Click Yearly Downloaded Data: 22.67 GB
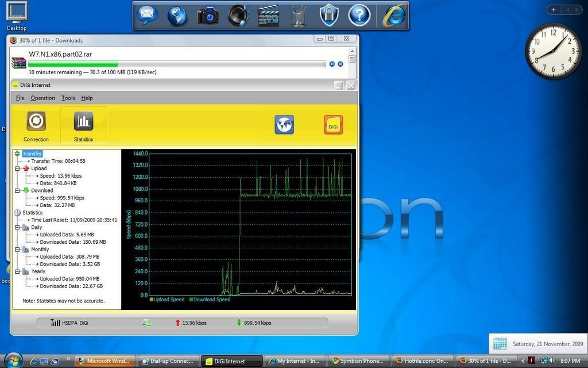588x368 pixels. [71, 286]
